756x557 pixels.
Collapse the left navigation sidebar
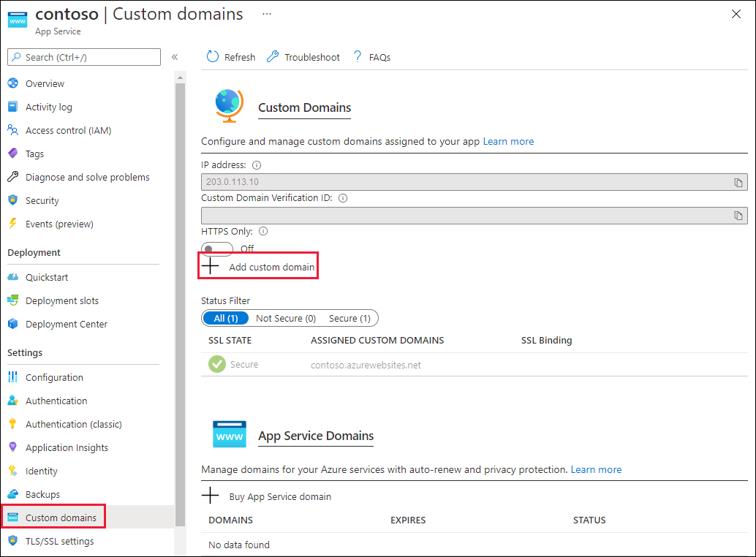point(175,56)
